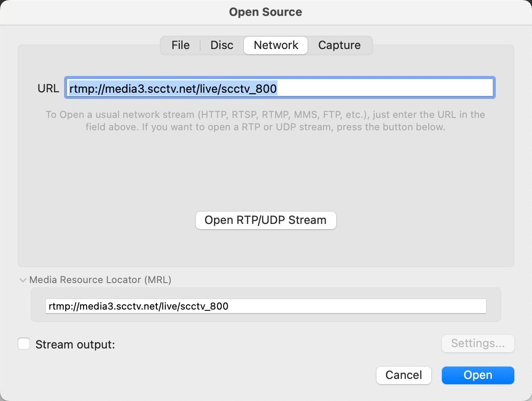
Task: Click the network stream help text
Action: tap(266, 121)
